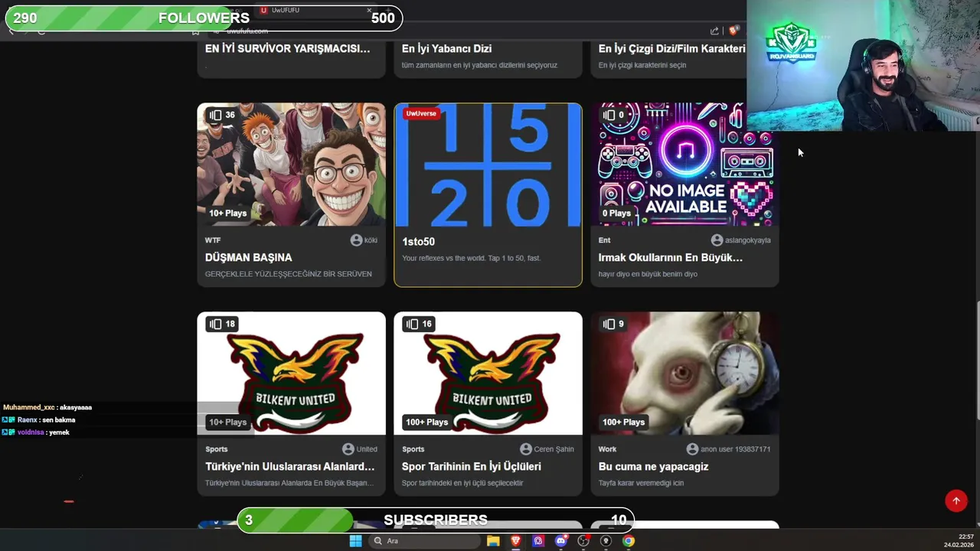This screenshot has width=980, height=551.
Task: Open Bu cuma ne yapacagiz title
Action: click(x=653, y=467)
